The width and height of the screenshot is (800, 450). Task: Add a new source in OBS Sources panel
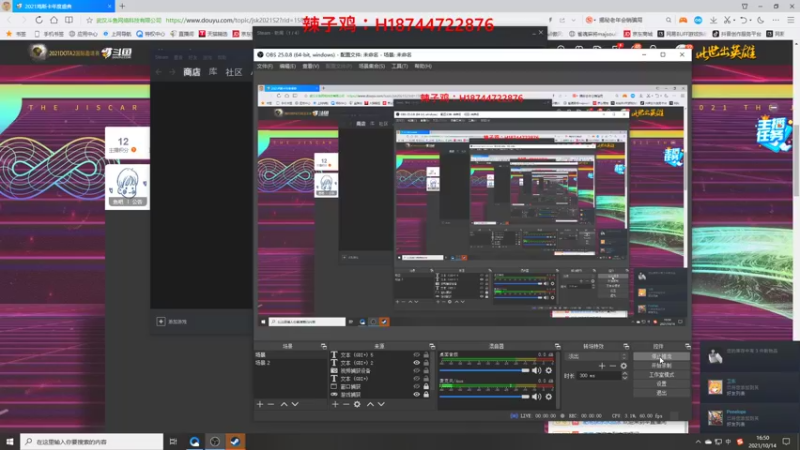[335, 404]
